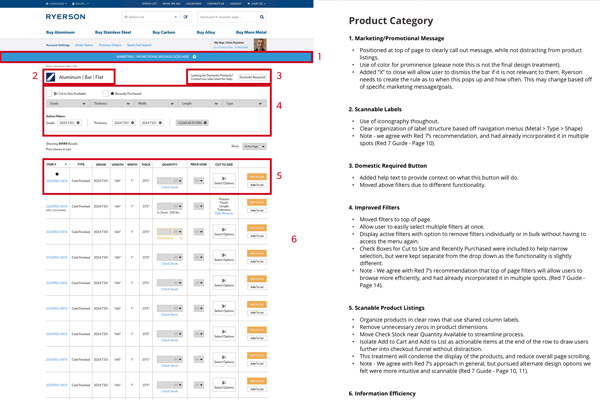Open Locations in the top bar

click(194, 3)
